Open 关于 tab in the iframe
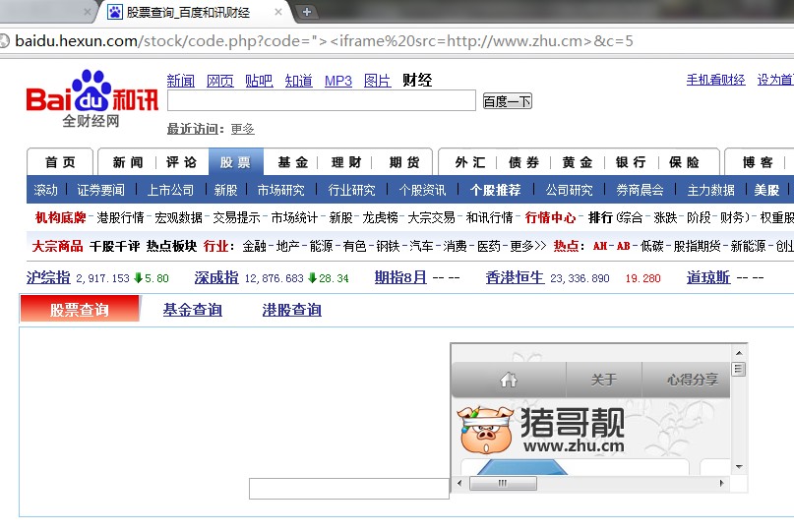 (603, 380)
